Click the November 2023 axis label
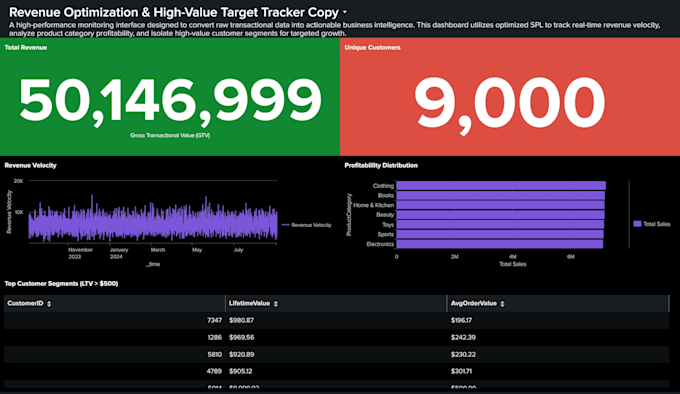 pyautogui.click(x=80, y=253)
